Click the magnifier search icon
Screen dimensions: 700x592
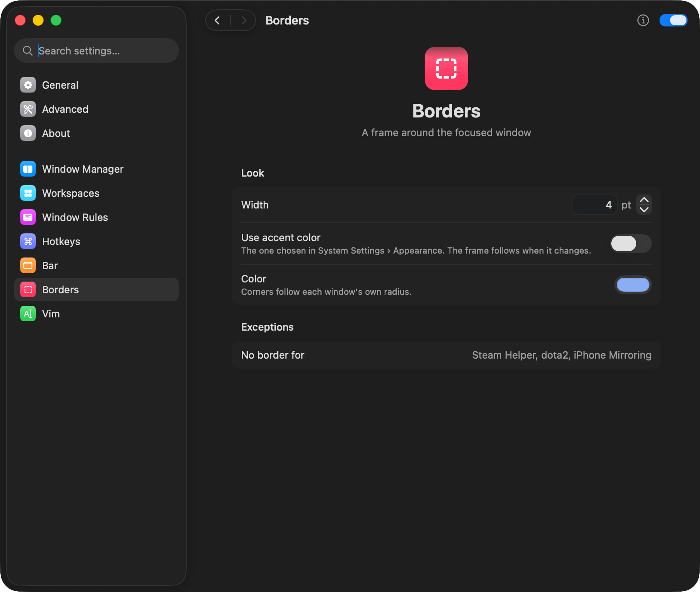coord(28,51)
